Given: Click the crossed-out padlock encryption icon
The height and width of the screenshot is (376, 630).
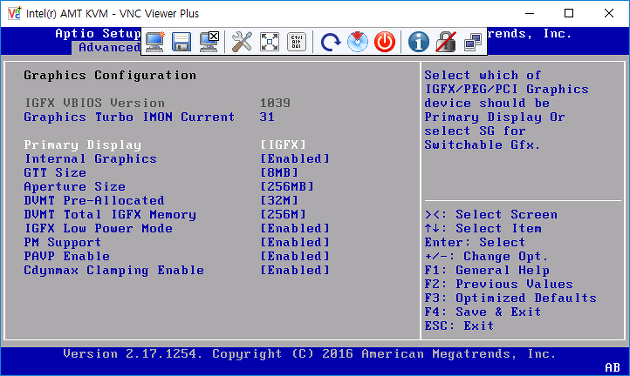Looking at the screenshot, I should click(446, 41).
